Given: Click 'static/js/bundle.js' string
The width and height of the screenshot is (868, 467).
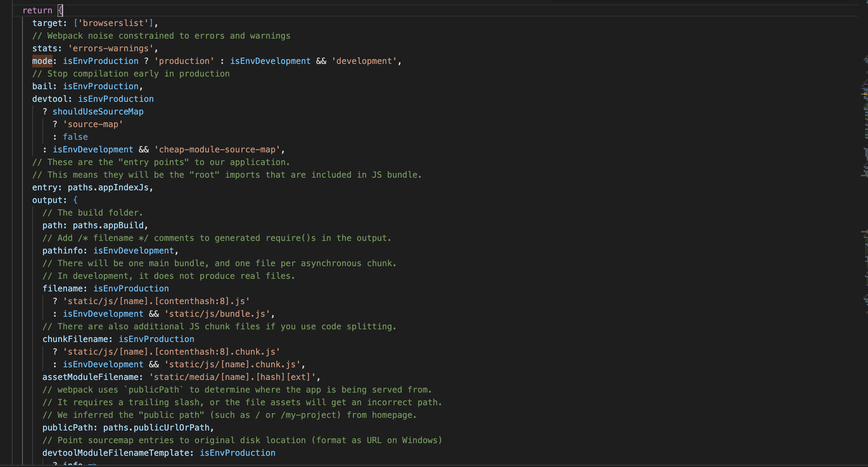Looking at the screenshot, I should click(217, 314).
